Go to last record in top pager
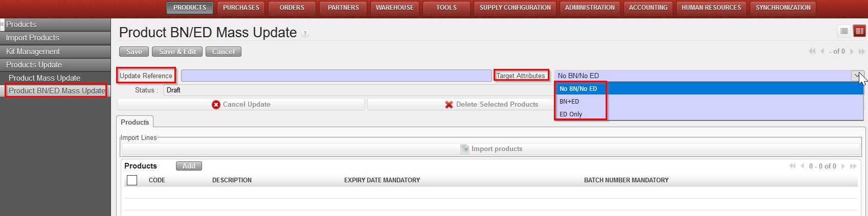This screenshot has height=216, width=868. click(x=861, y=51)
